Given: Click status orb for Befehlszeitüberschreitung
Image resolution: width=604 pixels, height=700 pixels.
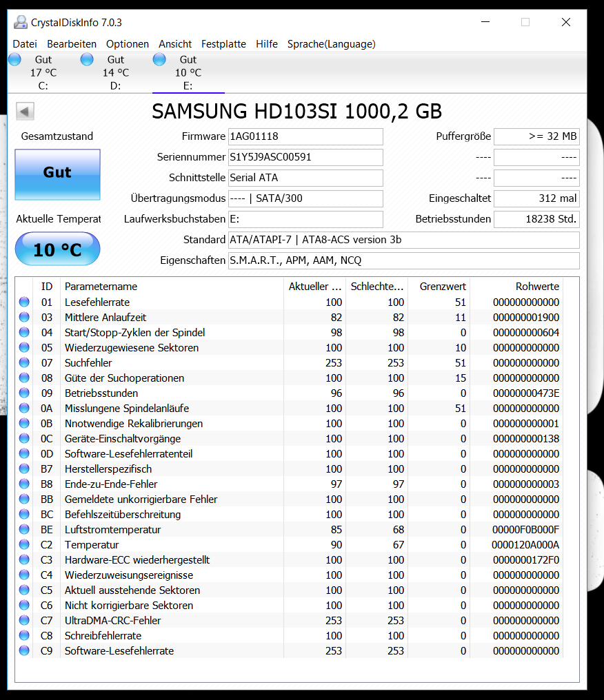Looking at the screenshot, I should [24, 514].
